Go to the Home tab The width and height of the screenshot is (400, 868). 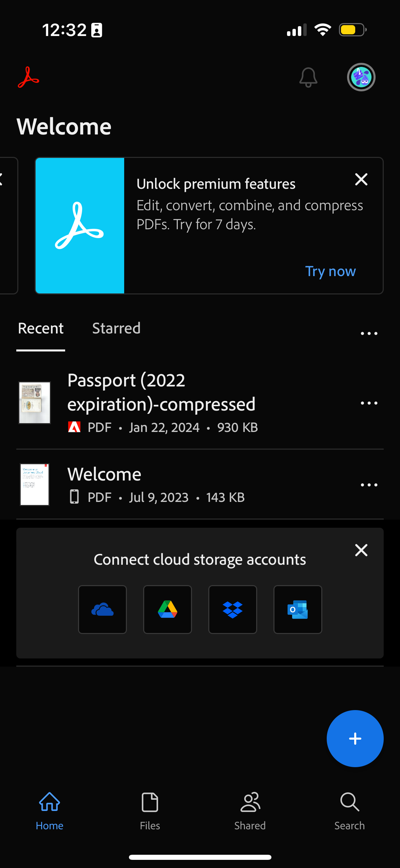coord(50,811)
